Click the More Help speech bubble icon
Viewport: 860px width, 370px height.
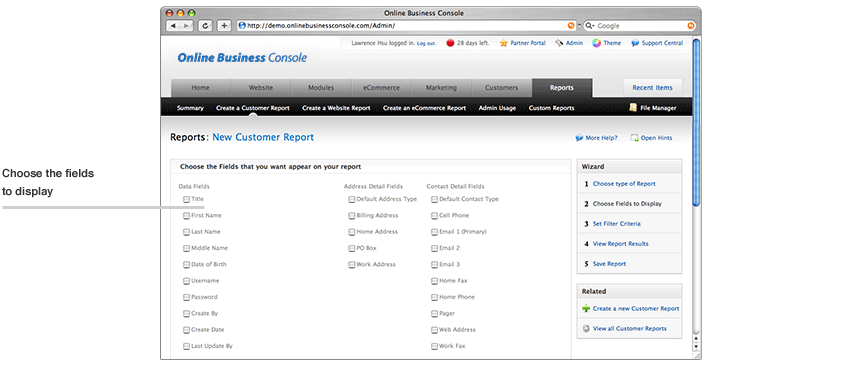point(579,138)
